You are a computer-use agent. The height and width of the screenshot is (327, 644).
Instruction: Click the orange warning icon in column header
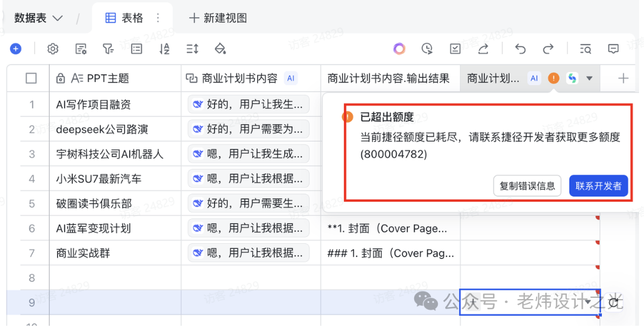click(554, 78)
